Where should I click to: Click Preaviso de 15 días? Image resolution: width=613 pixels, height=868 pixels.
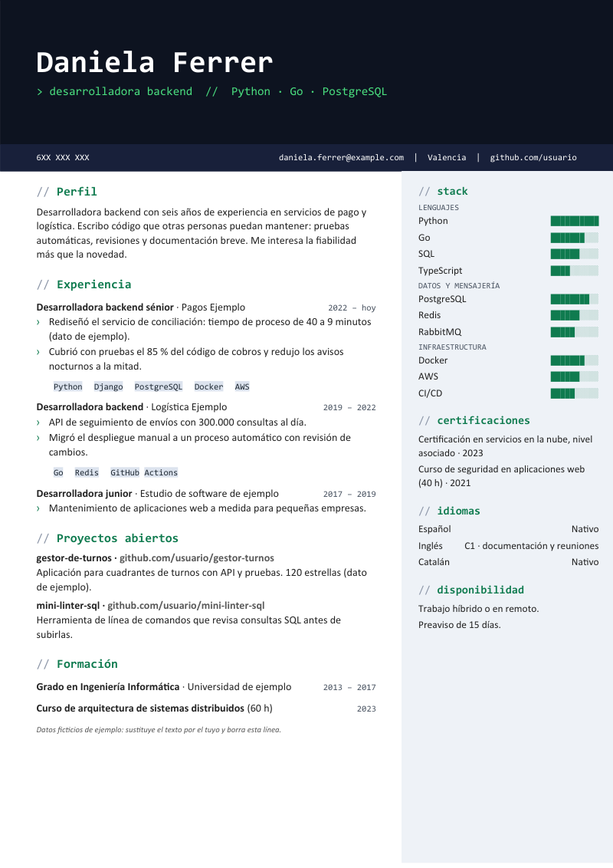point(460,625)
